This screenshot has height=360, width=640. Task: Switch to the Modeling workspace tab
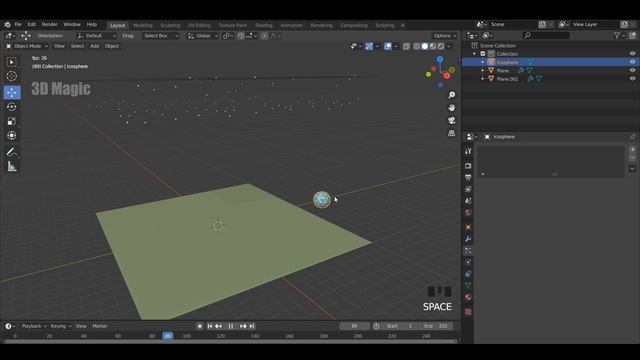pos(142,25)
